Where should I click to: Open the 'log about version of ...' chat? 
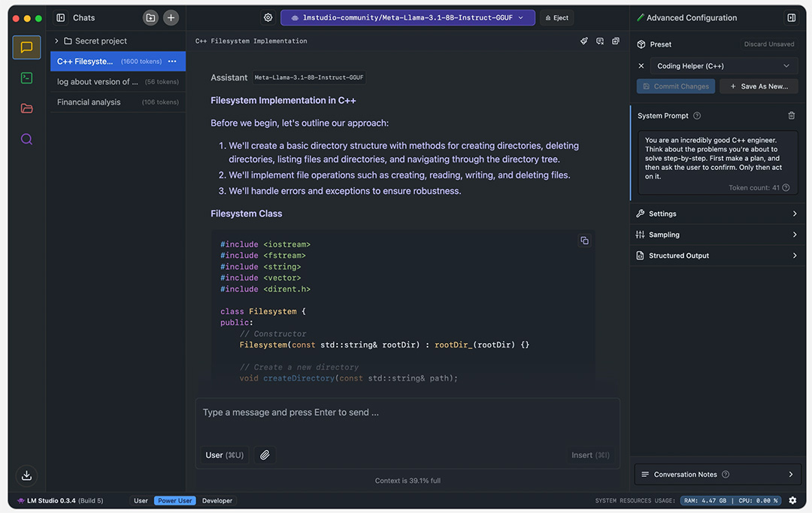[x=118, y=82]
